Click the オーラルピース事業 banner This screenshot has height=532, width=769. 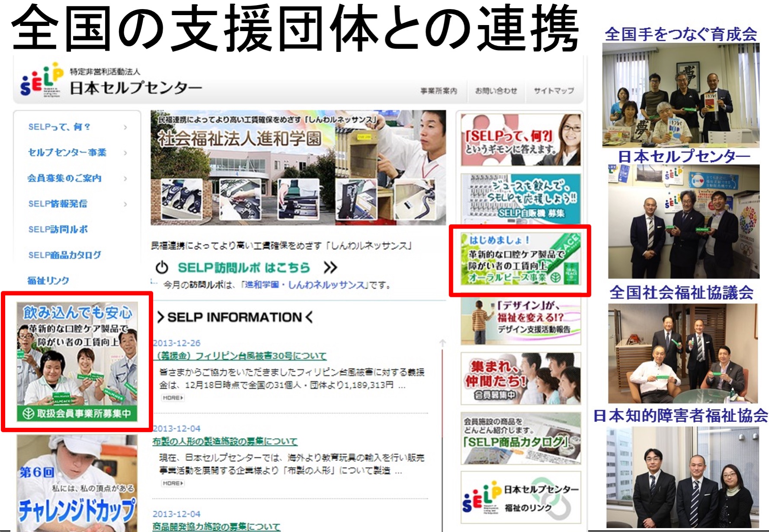point(520,259)
